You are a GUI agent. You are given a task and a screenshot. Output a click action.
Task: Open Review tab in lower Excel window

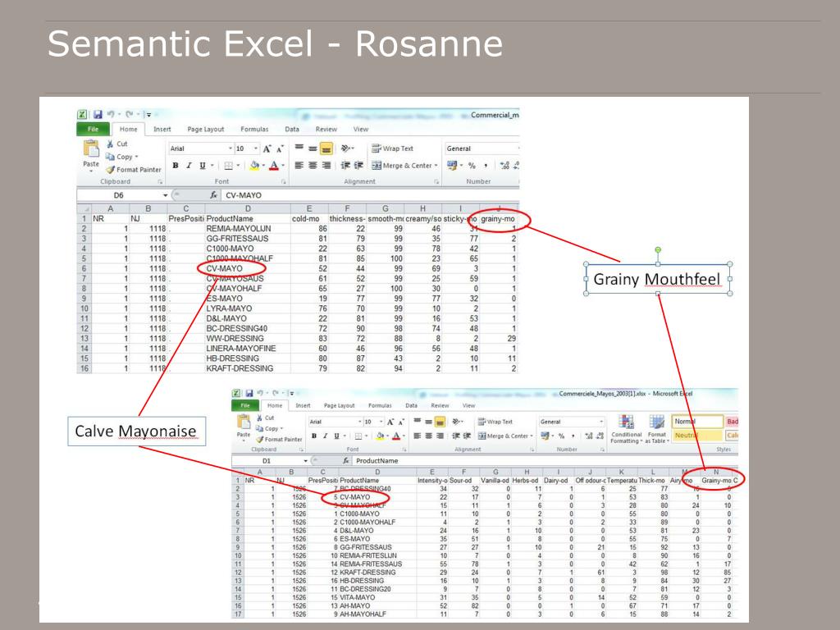pos(440,405)
